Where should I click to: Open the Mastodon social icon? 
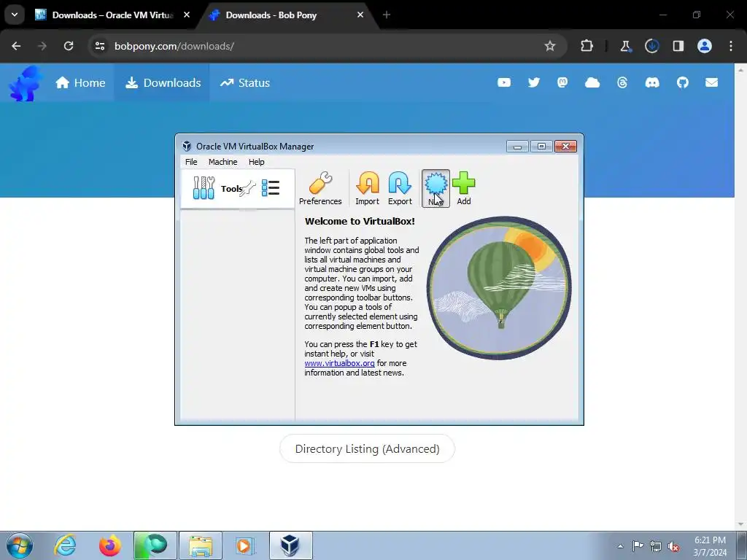click(562, 83)
